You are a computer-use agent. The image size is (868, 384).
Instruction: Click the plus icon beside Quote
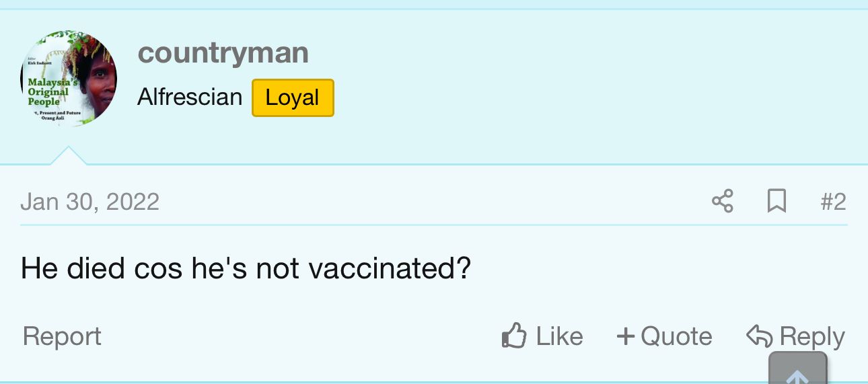click(626, 336)
